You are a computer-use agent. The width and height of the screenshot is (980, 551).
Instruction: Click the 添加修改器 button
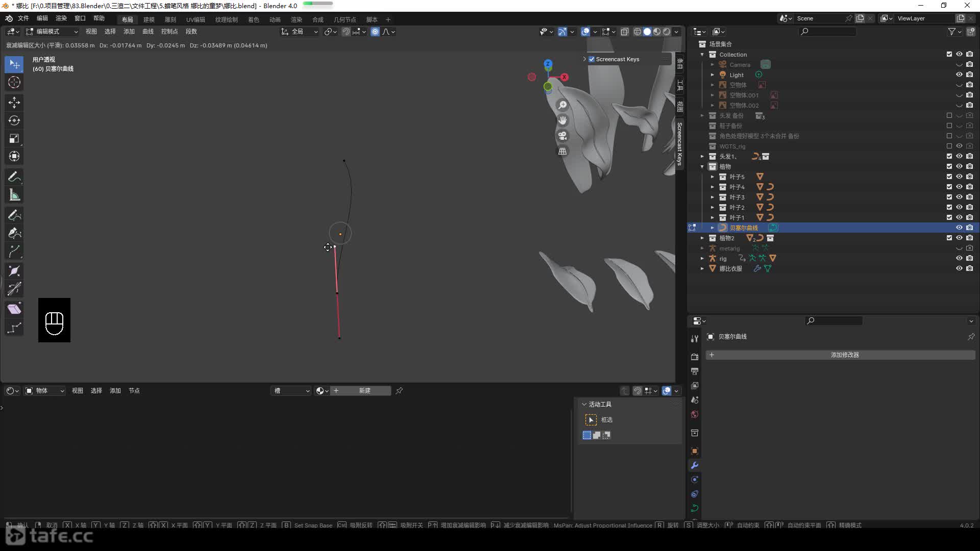click(840, 355)
